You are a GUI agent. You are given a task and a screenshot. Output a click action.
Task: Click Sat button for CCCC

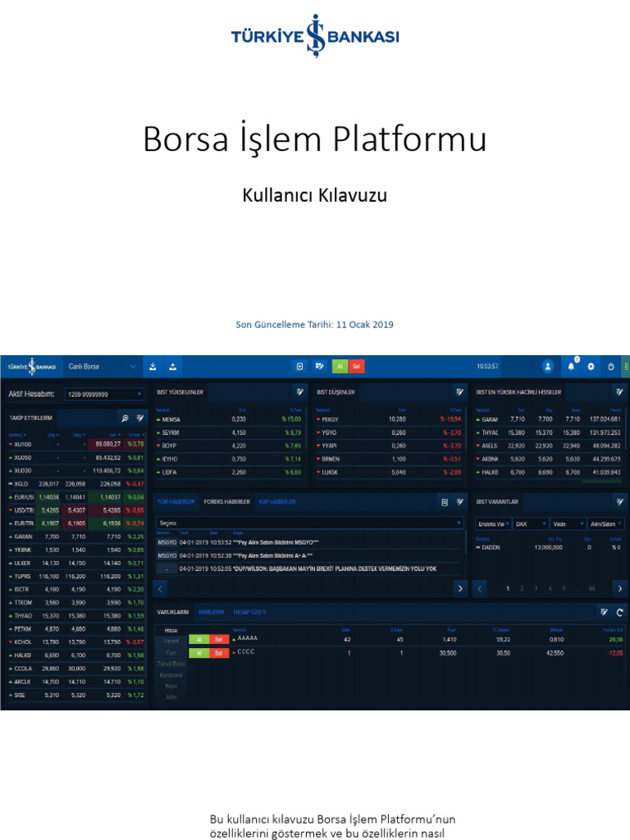218,653
